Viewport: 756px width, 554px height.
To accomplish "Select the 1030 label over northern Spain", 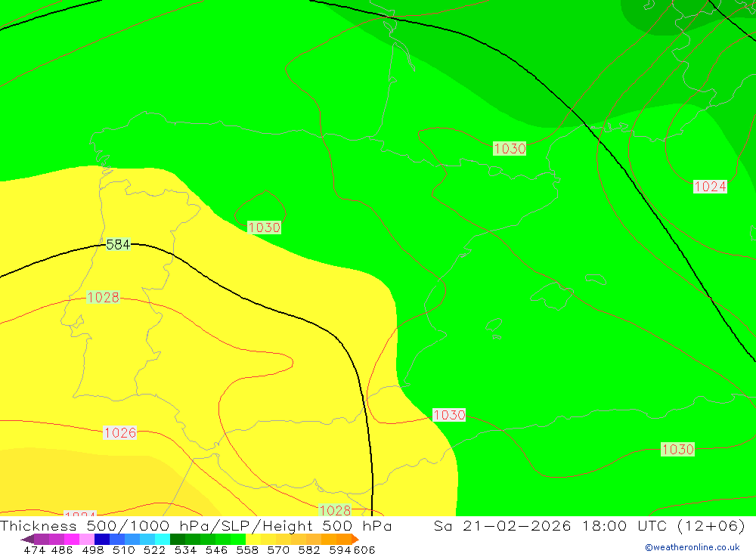I will tap(264, 227).
